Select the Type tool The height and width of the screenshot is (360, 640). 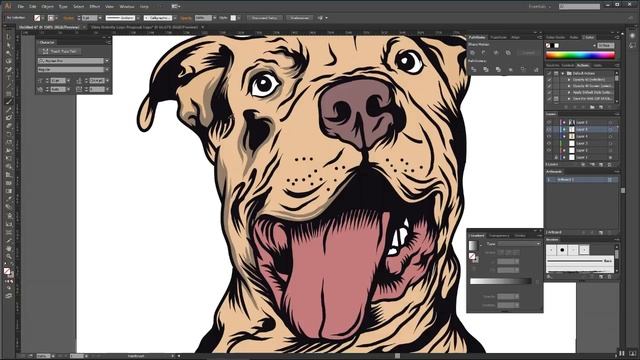tap(8, 78)
